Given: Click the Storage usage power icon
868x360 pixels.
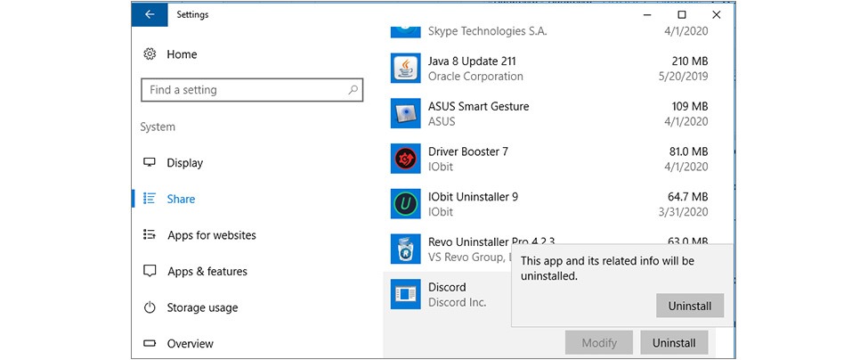Looking at the screenshot, I should click(x=150, y=308).
